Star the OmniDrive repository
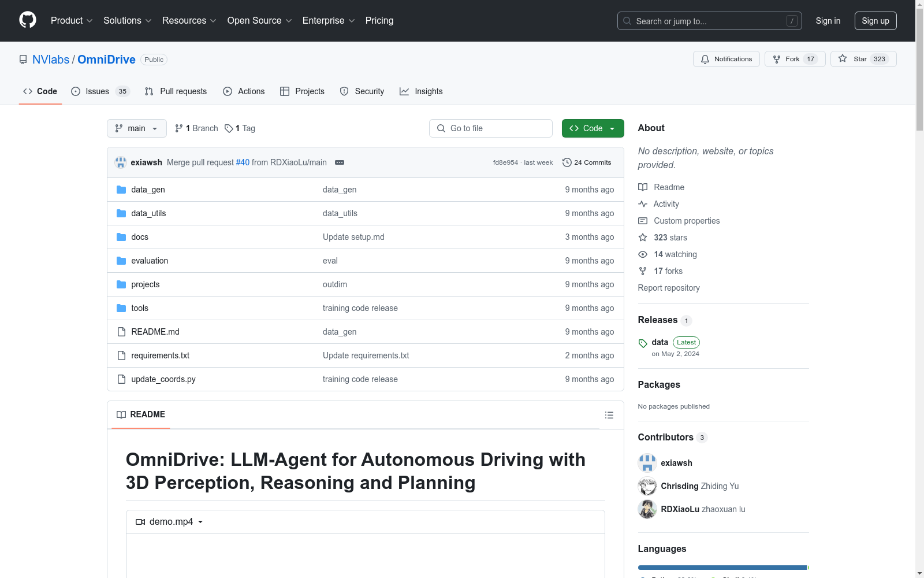The image size is (924, 578). point(863,59)
